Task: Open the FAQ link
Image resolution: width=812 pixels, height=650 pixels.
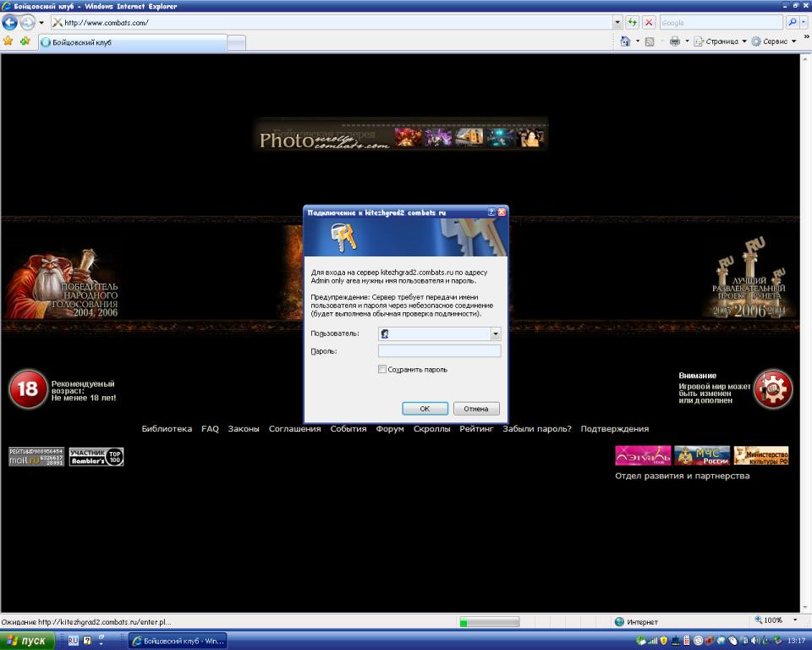Action: 210,428
